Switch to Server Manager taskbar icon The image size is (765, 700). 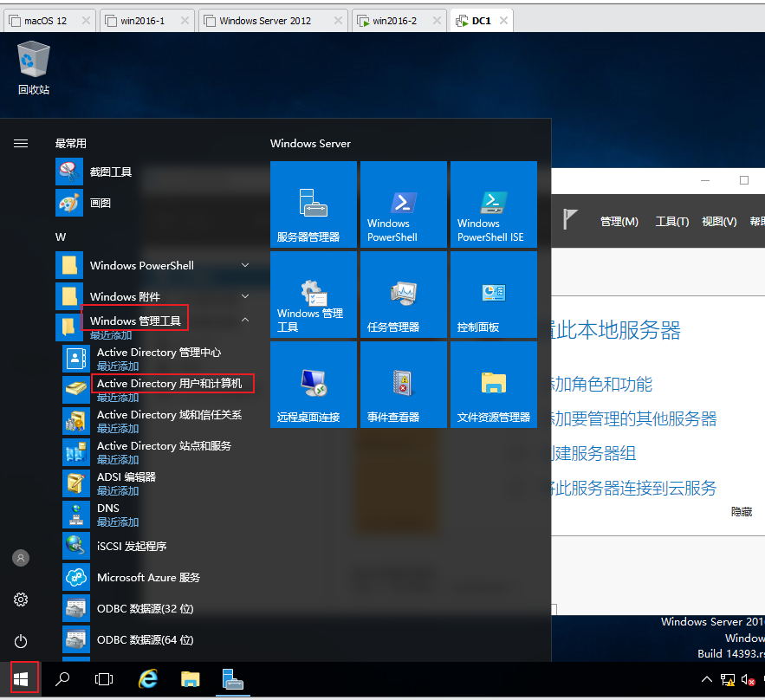(x=233, y=678)
